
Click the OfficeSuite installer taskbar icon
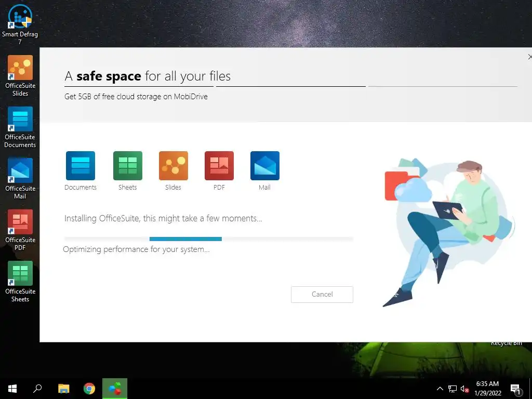(115, 389)
